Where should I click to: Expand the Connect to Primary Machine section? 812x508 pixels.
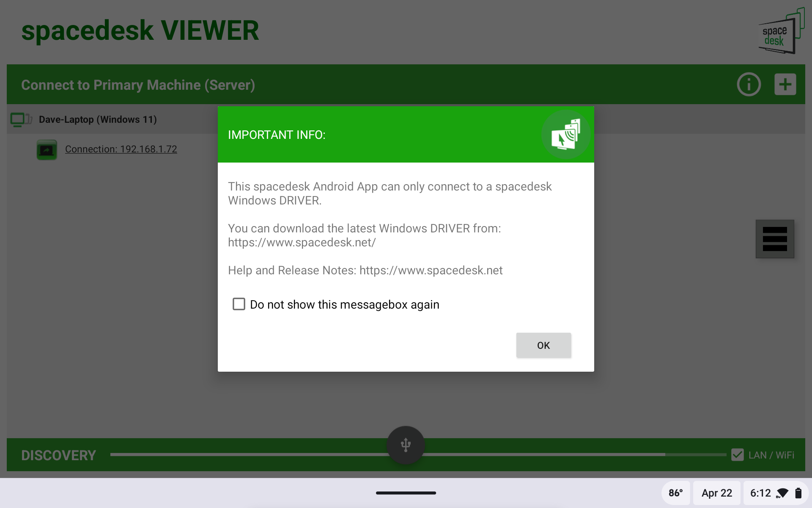pos(138,85)
